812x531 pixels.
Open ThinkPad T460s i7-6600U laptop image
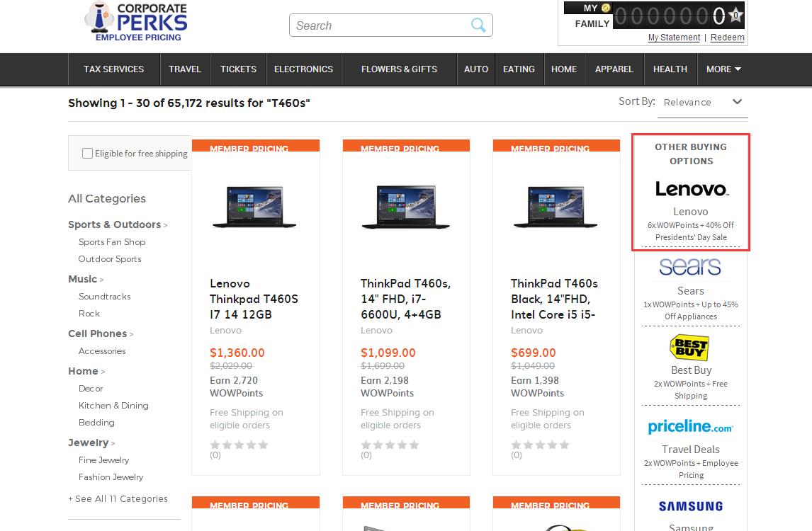click(x=405, y=207)
